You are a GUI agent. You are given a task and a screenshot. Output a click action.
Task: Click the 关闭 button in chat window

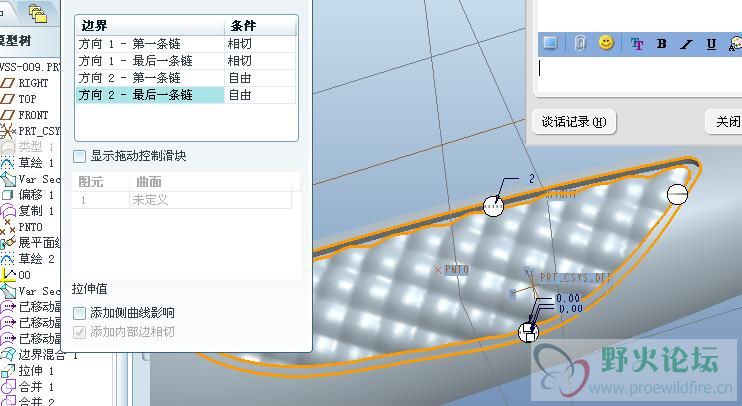(724, 122)
